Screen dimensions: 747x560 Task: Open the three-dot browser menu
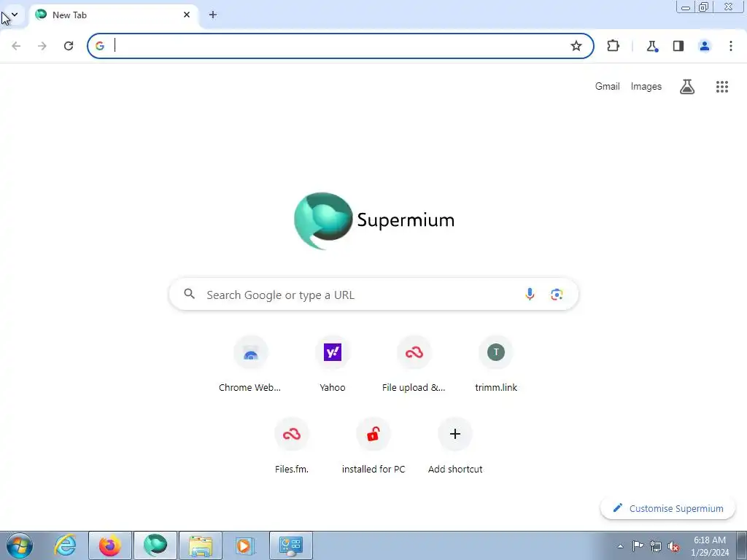click(731, 46)
